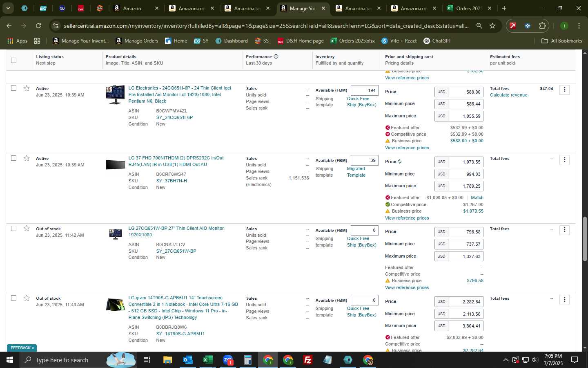Click the browser address bar URL
The height and width of the screenshot is (368, 588).
tap(266, 26)
